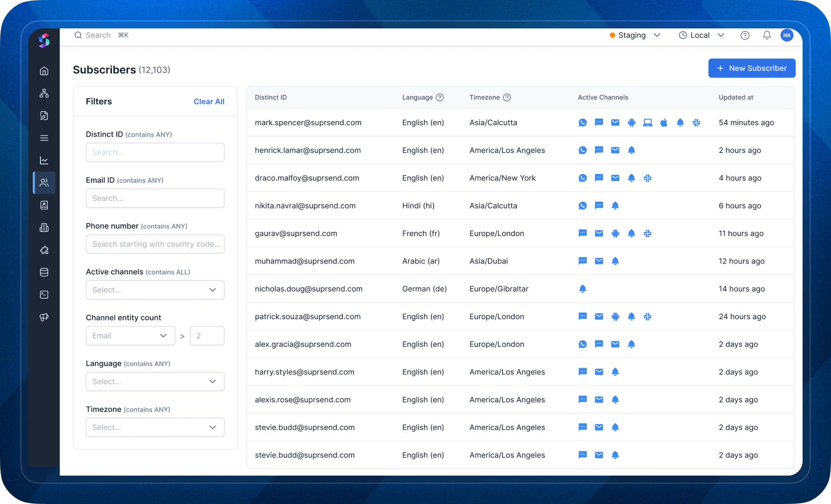Image resolution: width=831 pixels, height=504 pixels.
Task: Open subscriber nikita.navral@suprsend.com
Action: click(x=305, y=205)
